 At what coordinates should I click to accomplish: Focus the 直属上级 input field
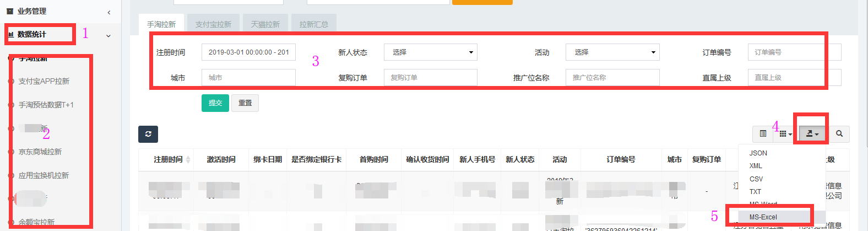pos(794,78)
